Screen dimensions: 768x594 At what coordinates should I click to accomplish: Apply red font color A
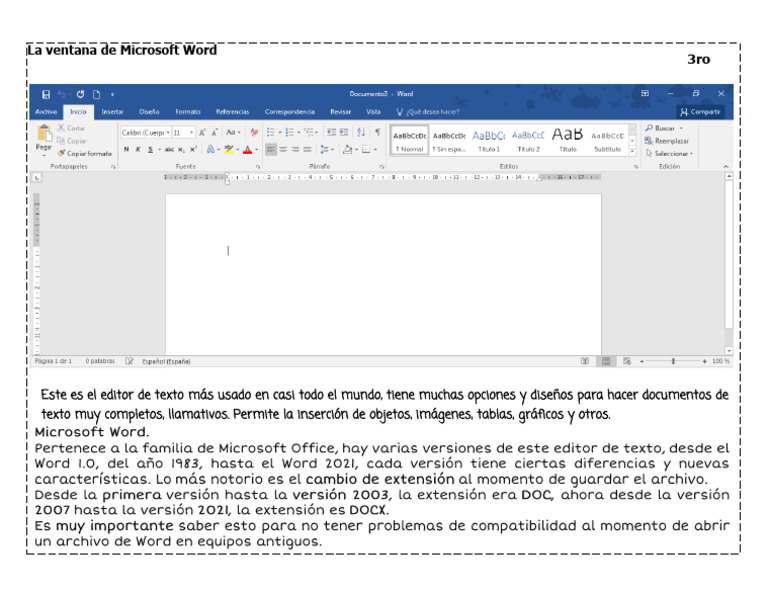[247, 149]
